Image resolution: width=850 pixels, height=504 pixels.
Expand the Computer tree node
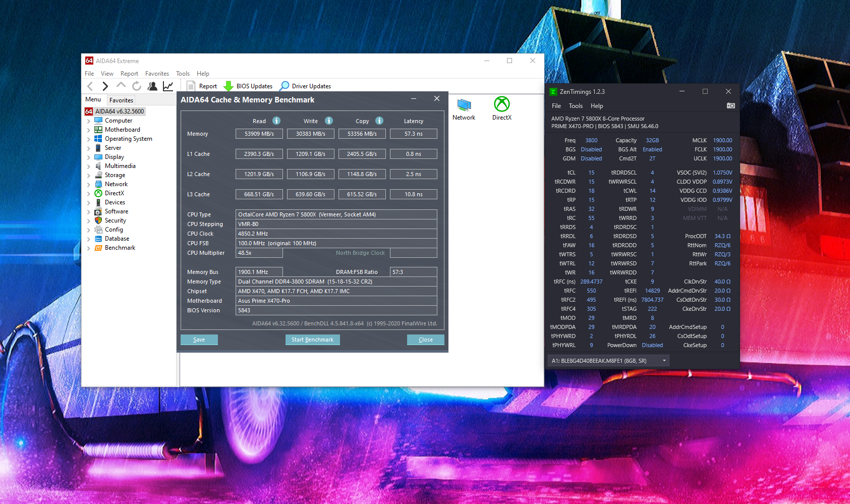(88, 121)
